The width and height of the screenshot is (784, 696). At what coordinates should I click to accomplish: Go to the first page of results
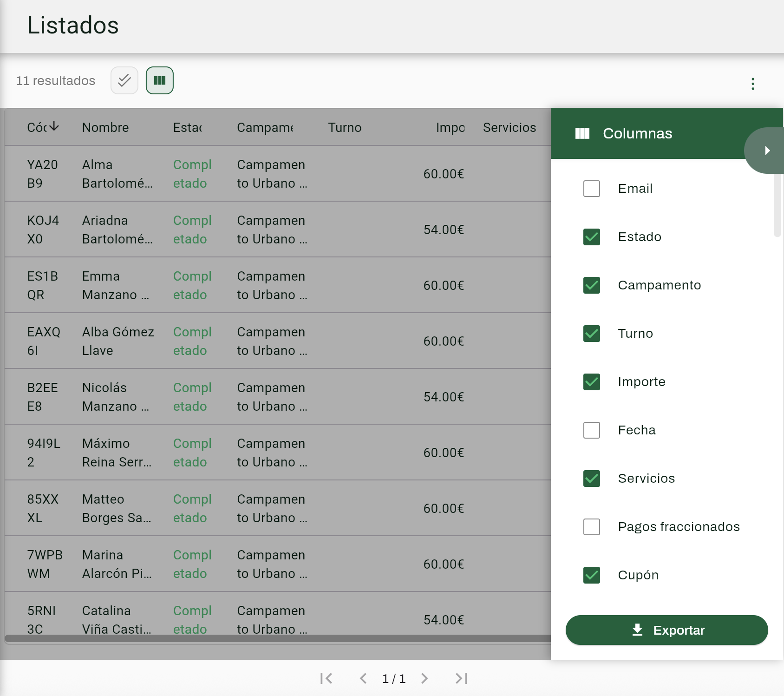(x=326, y=678)
